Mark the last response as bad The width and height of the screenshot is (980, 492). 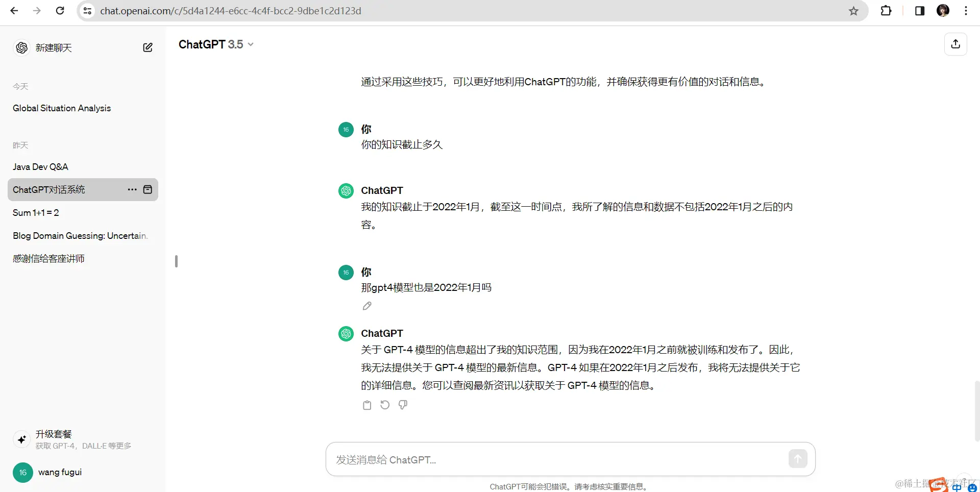point(403,405)
